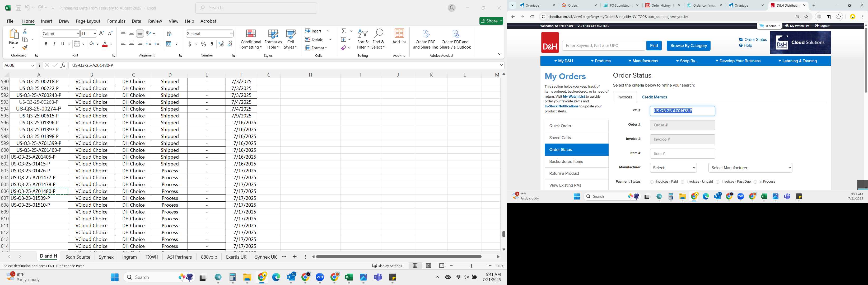Toggle Bold formatting in Excel
Screen dimensions: 868x285
(46, 44)
